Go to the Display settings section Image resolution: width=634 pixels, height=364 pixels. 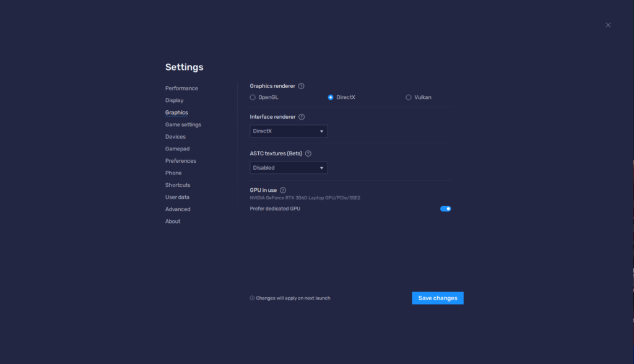coord(174,100)
